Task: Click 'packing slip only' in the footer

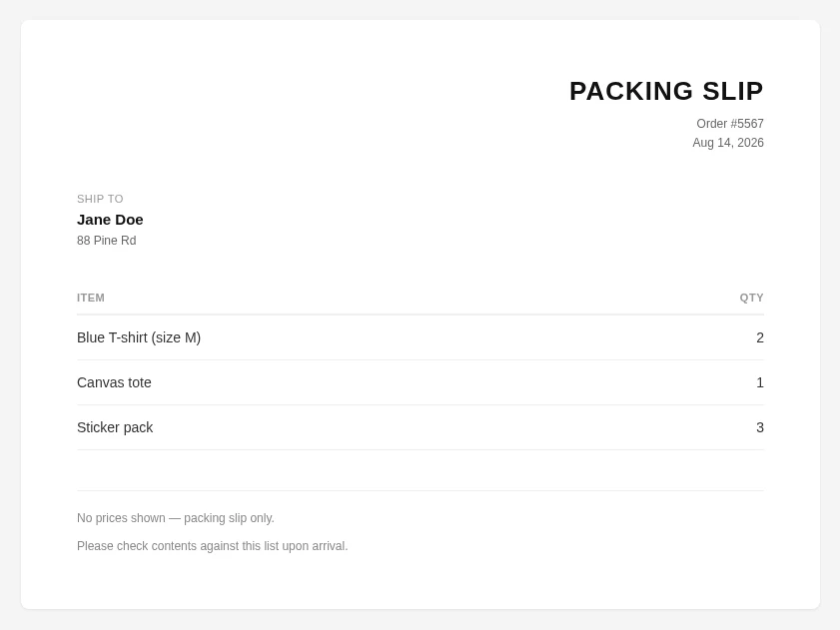Action: 230,518
